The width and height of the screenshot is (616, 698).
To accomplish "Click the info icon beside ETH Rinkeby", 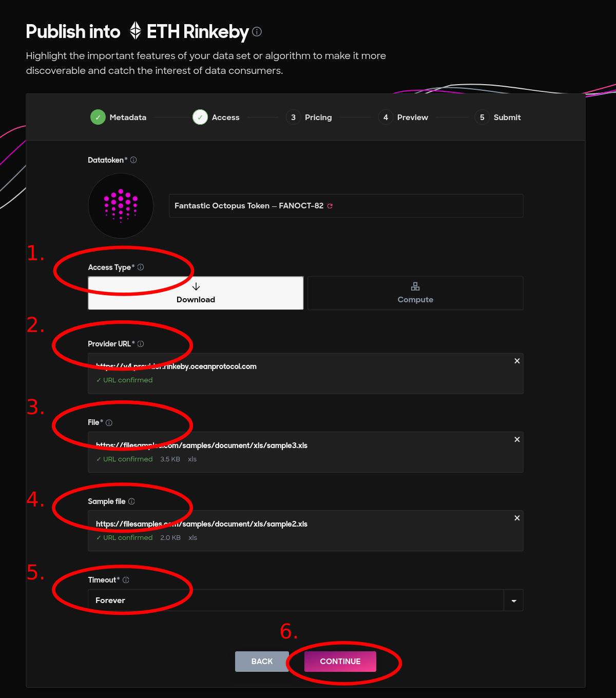I will tap(257, 32).
